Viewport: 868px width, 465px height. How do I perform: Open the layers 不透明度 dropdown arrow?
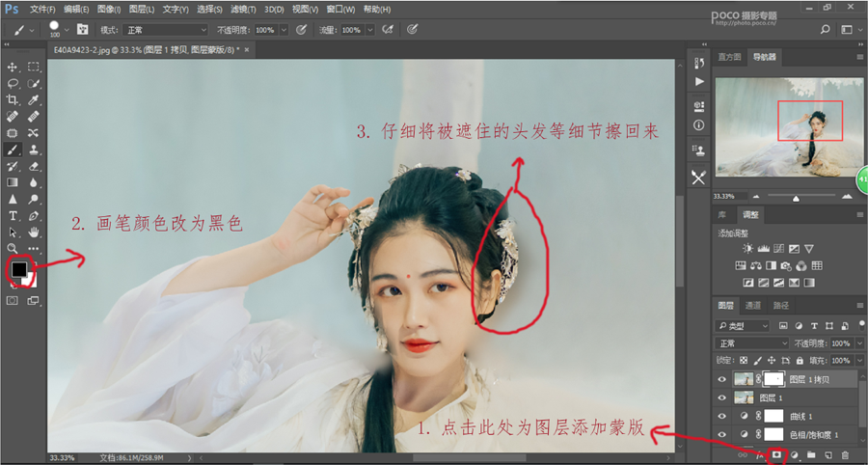(x=857, y=343)
